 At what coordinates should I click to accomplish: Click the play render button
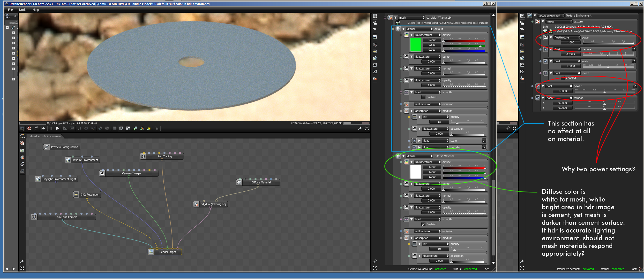click(58, 128)
